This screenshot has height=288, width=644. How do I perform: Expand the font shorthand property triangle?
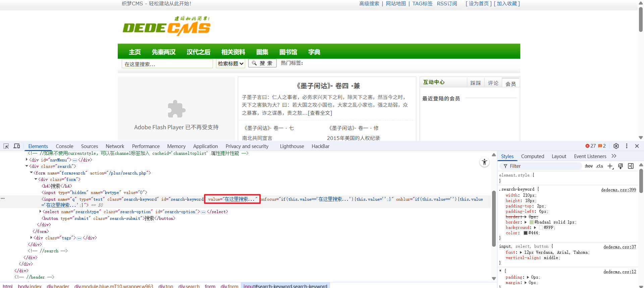(521, 252)
